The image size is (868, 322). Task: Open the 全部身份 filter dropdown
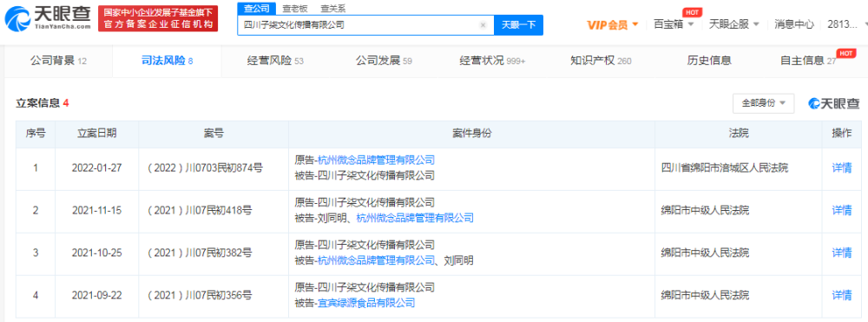tap(763, 103)
